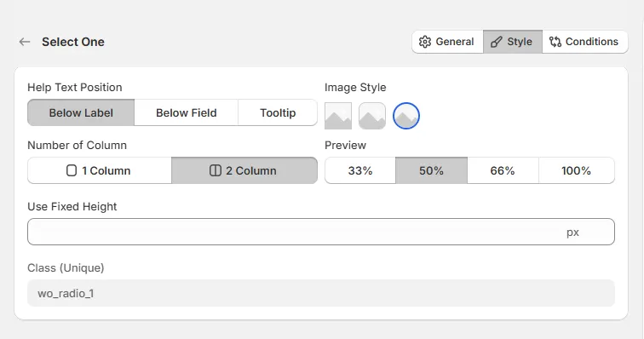Set preview size to 100%
Screen dimensions: 644x339
pyautogui.click(x=576, y=170)
